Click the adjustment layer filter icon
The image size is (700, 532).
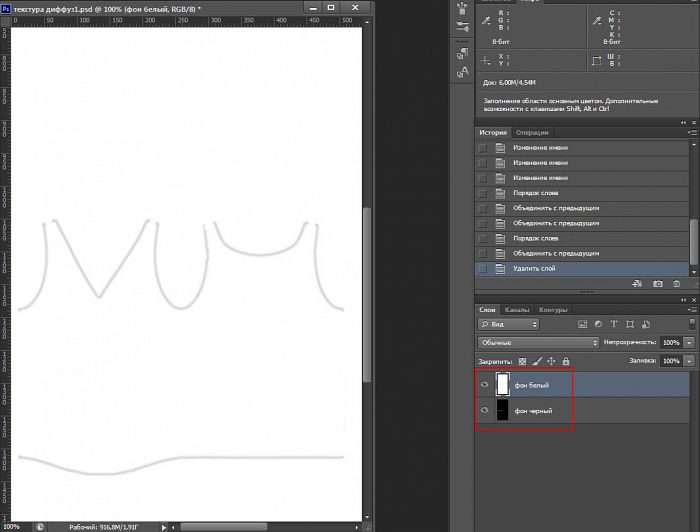click(598, 324)
